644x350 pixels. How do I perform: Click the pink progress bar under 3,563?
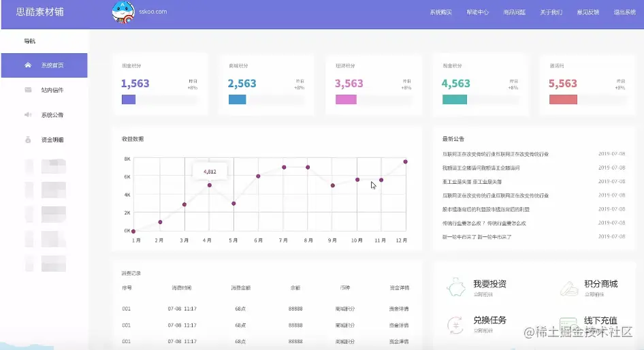pos(346,99)
